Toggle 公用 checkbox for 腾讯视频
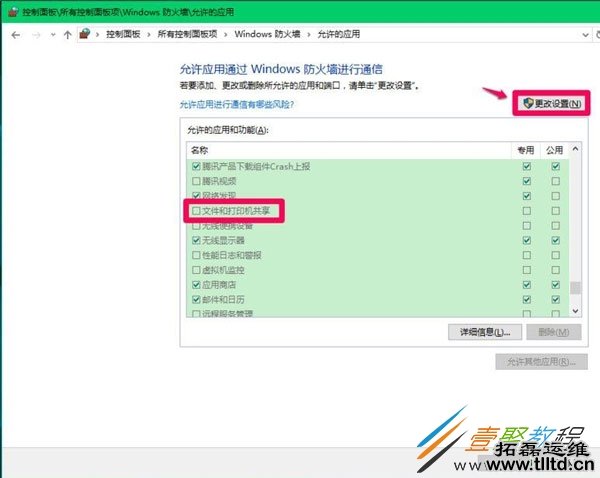 556,181
